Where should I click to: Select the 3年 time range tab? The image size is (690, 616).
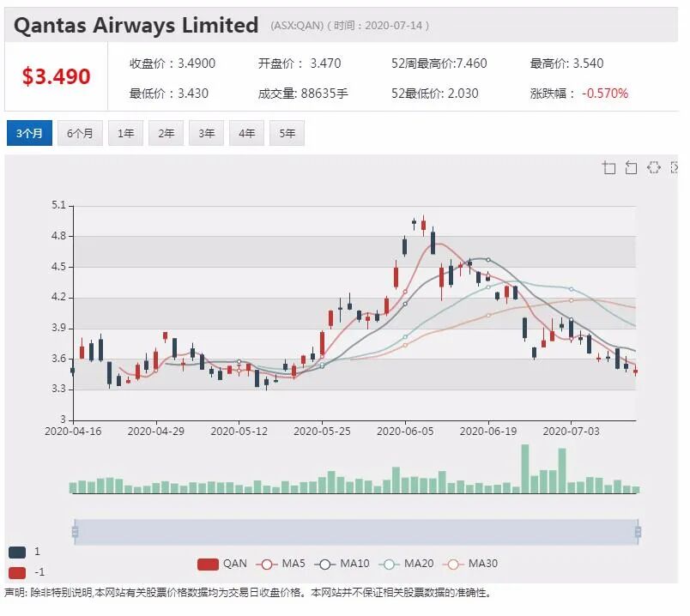pos(206,133)
